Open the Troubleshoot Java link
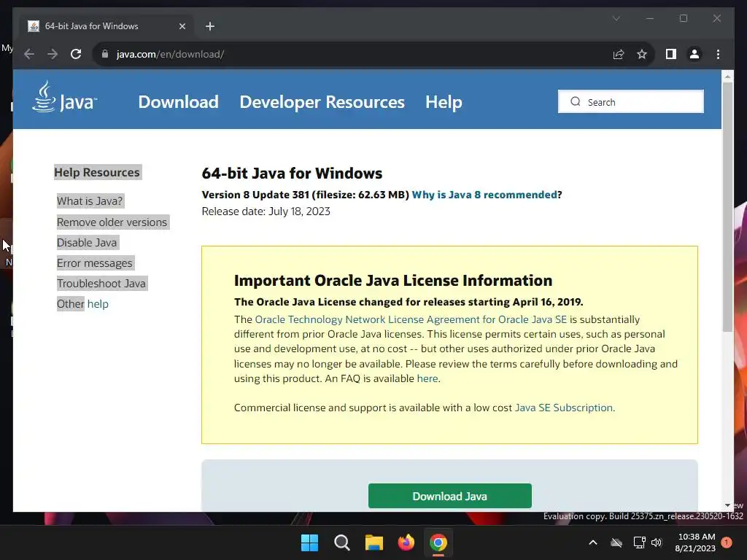The height and width of the screenshot is (560, 747). coord(101,284)
